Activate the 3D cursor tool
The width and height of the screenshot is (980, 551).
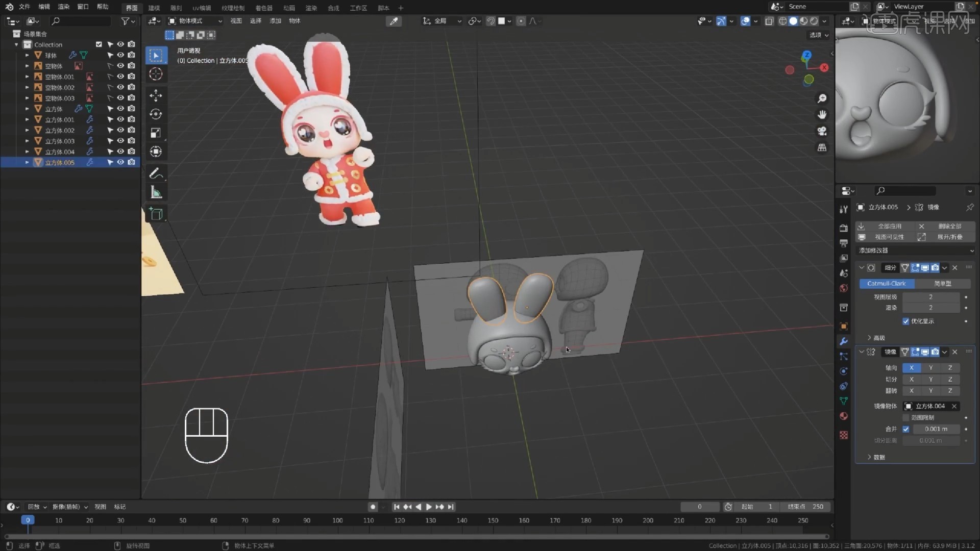[156, 74]
